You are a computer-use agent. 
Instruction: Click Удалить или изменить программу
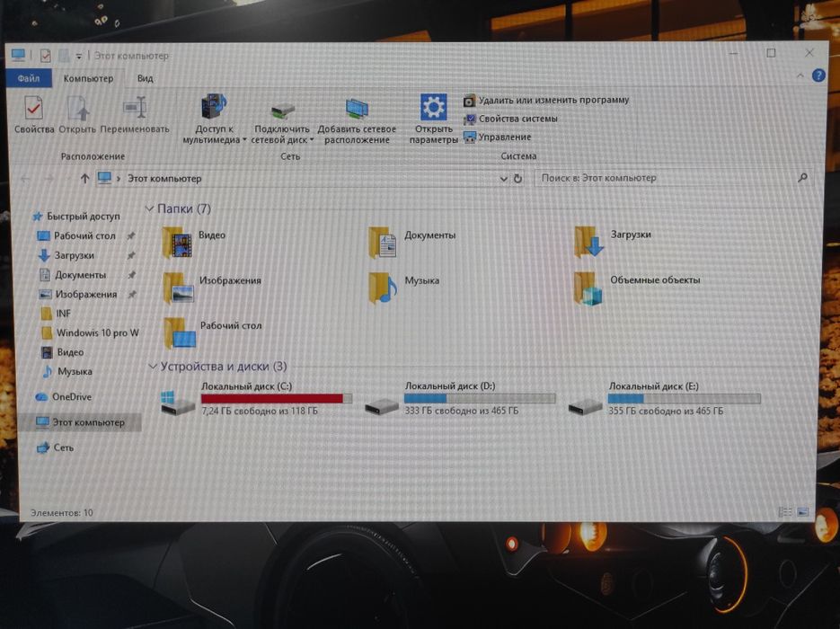(x=546, y=100)
